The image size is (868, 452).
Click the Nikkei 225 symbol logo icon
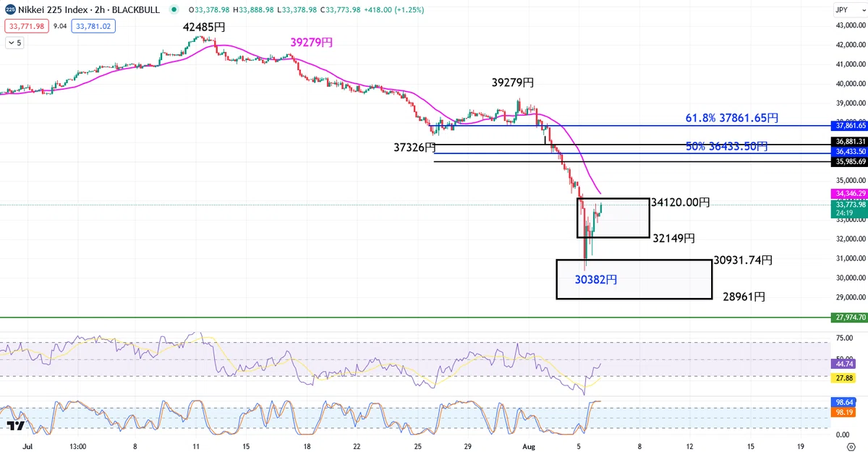pyautogui.click(x=11, y=10)
